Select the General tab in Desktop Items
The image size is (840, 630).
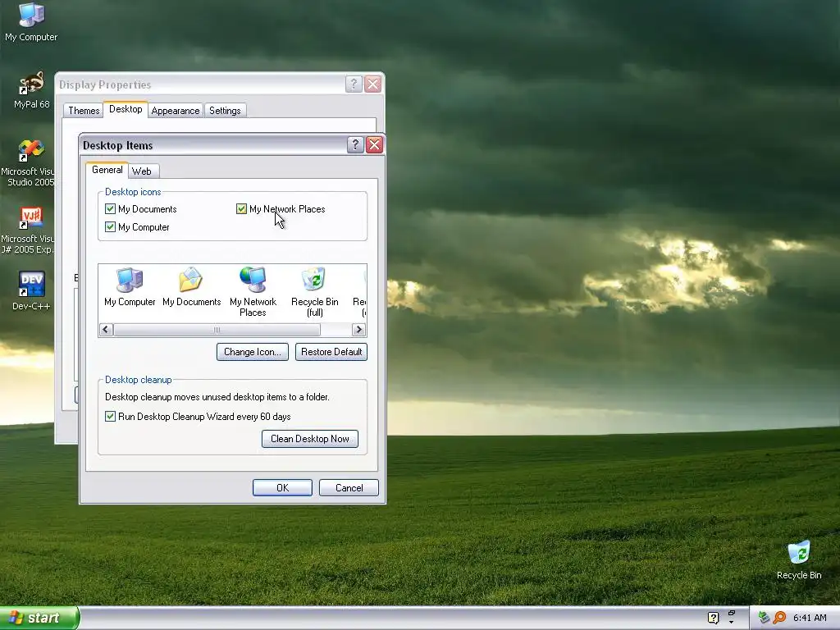click(107, 170)
